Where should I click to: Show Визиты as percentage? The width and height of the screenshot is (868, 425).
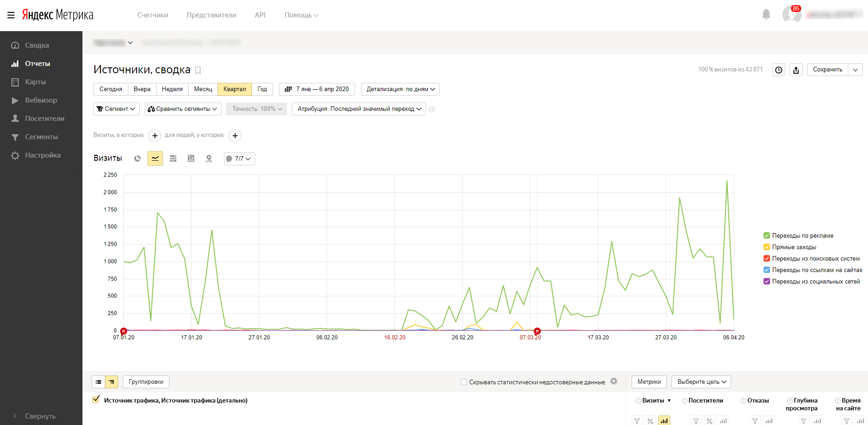[x=650, y=421]
